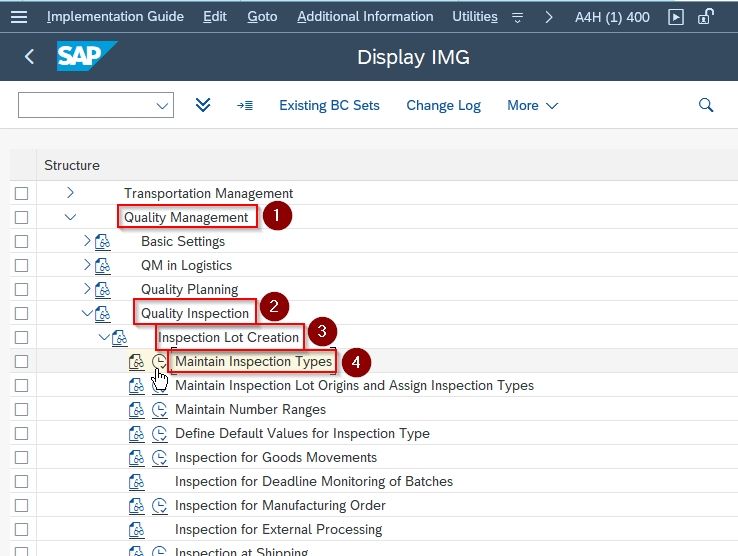Image resolution: width=738 pixels, height=556 pixels.
Task: Open documentation icon for Define Default Values row
Action: pyautogui.click(x=136, y=434)
